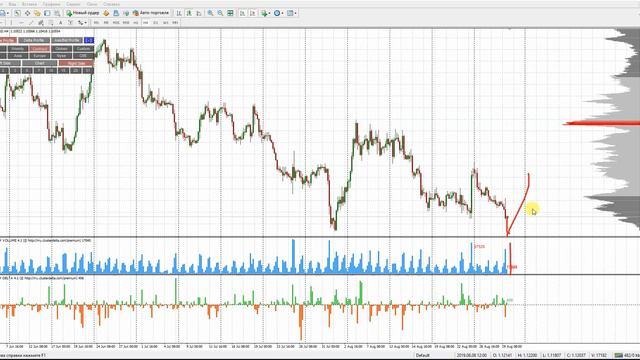Image resolution: width=640 pixels, height=360 pixels.
Task: Open MetaEditor icon next to Новый ордер
Action: 106,13
